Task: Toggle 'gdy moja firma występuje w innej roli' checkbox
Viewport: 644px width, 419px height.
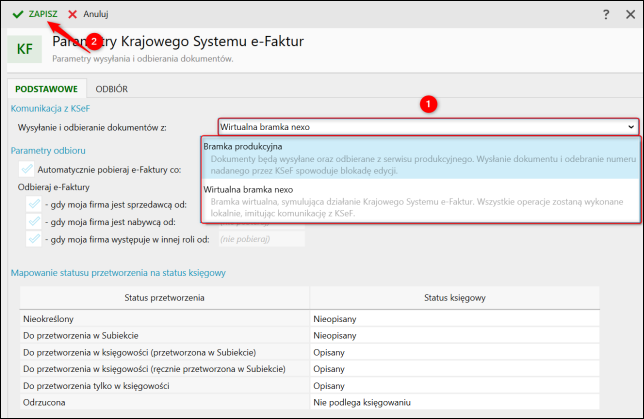Action: [33, 238]
